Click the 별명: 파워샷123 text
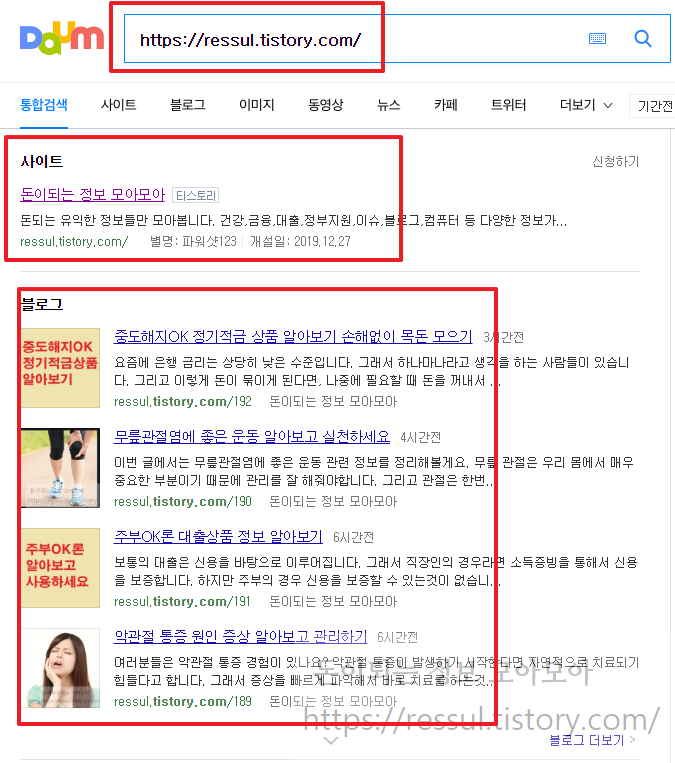The height and width of the screenshot is (763, 675). [193, 241]
